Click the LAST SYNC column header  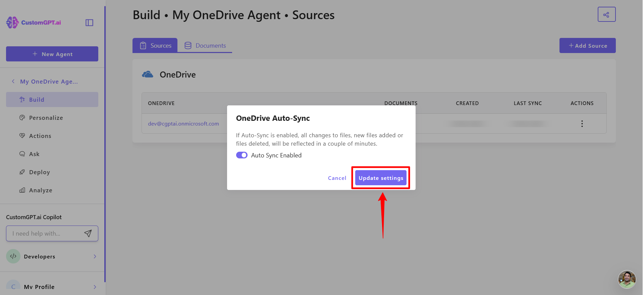click(528, 103)
